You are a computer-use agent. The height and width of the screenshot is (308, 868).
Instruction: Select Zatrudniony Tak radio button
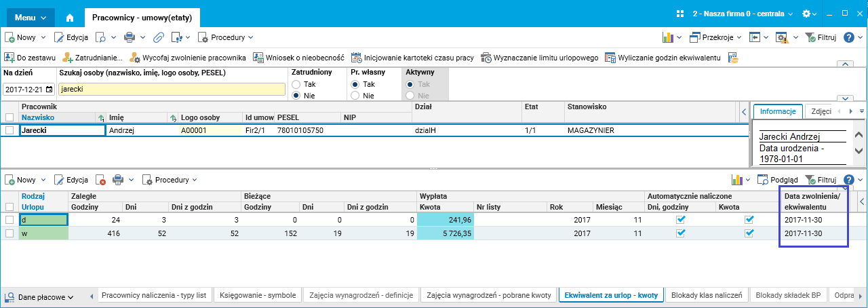(296, 84)
